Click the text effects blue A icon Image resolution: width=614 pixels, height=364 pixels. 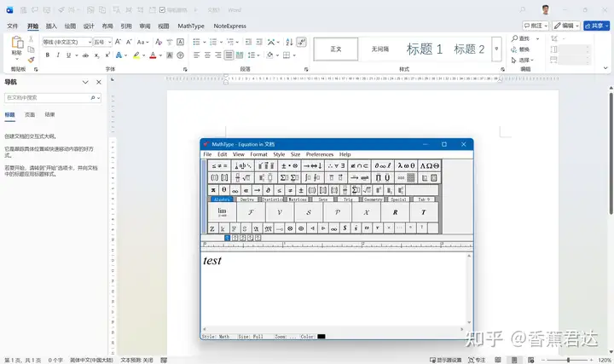[119, 55]
